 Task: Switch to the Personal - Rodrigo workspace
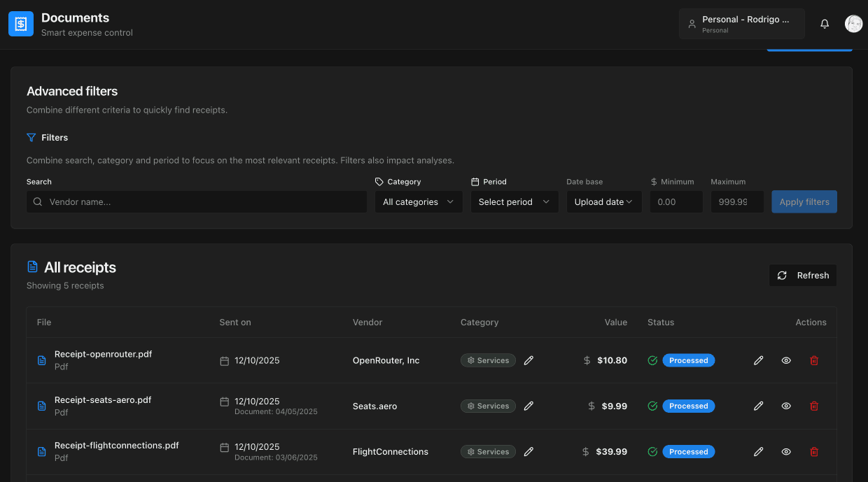point(741,23)
